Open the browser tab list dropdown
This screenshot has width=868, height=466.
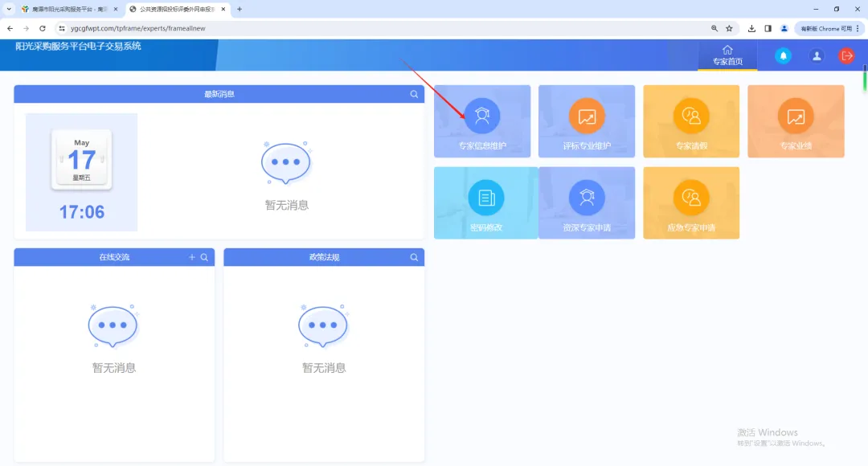coord(9,9)
